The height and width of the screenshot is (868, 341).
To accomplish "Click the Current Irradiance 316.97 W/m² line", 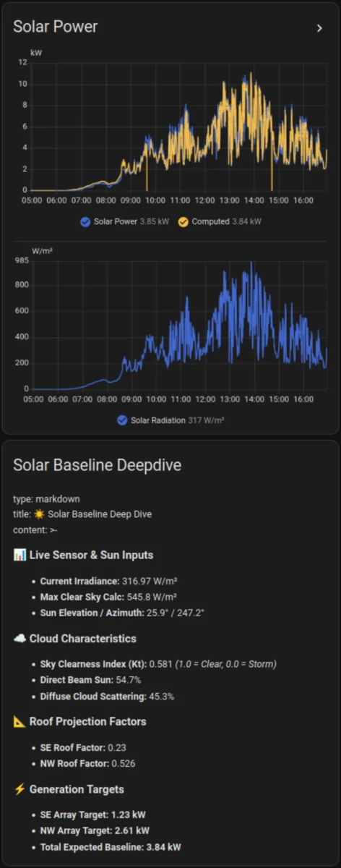I will click(x=108, y=581).
